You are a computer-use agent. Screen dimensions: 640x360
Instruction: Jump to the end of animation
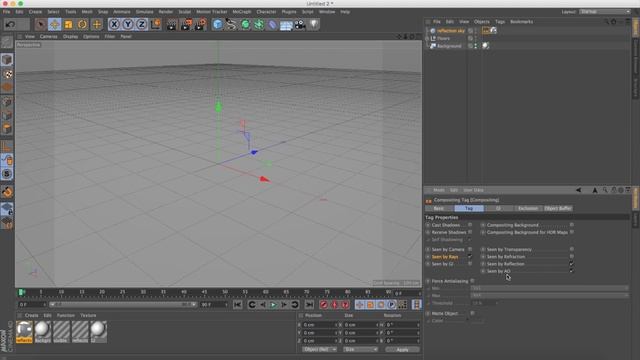pos(309,305)
